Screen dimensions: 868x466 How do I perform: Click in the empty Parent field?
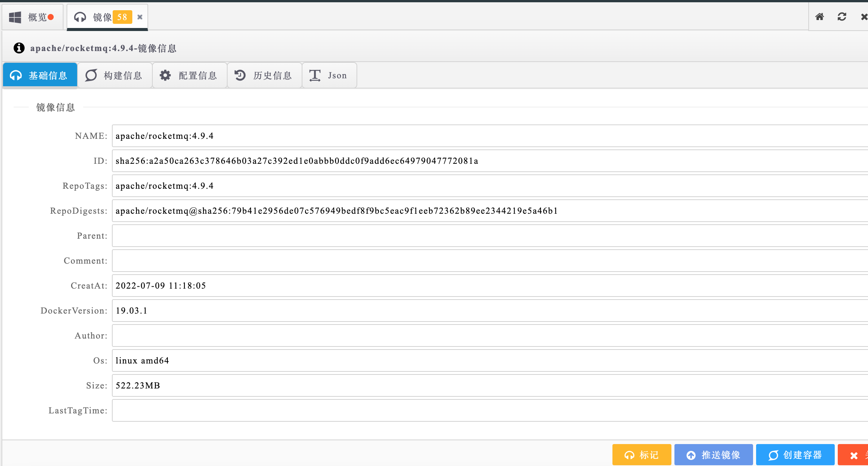click(x=490, y=236)
